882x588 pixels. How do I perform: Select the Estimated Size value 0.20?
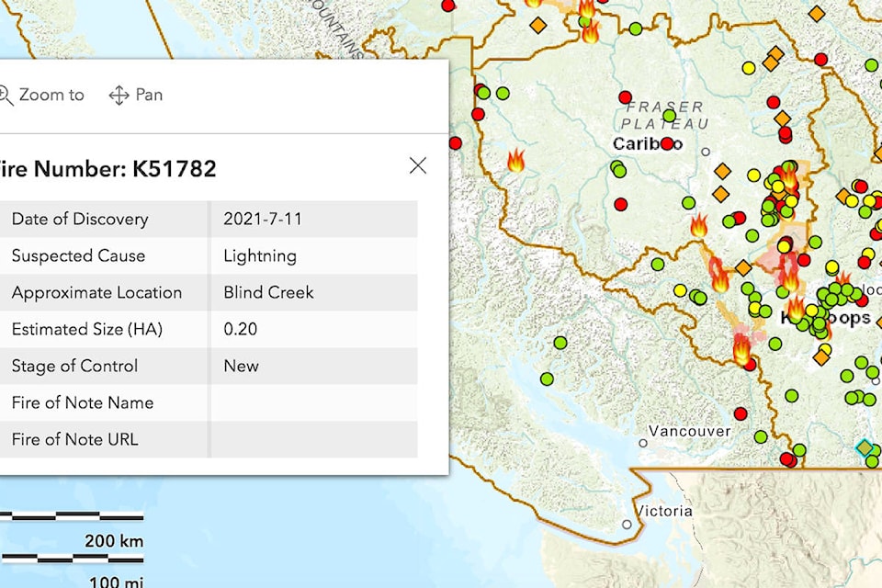(240, 329)
